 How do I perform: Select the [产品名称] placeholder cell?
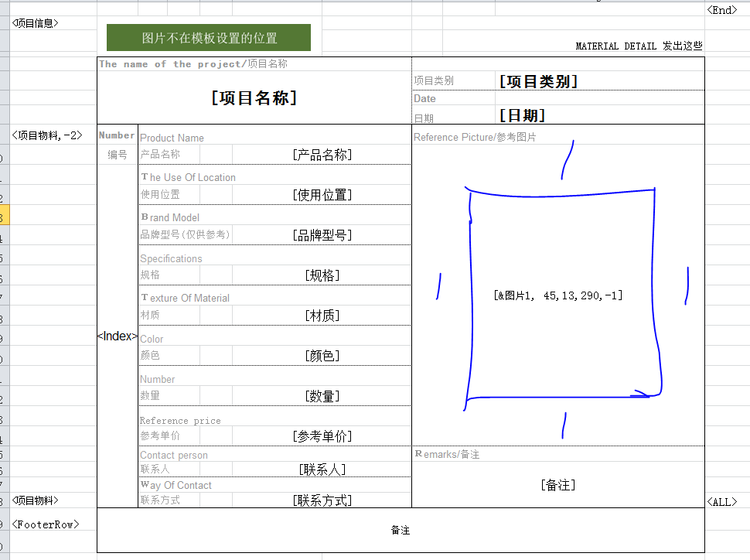(322, 155)
